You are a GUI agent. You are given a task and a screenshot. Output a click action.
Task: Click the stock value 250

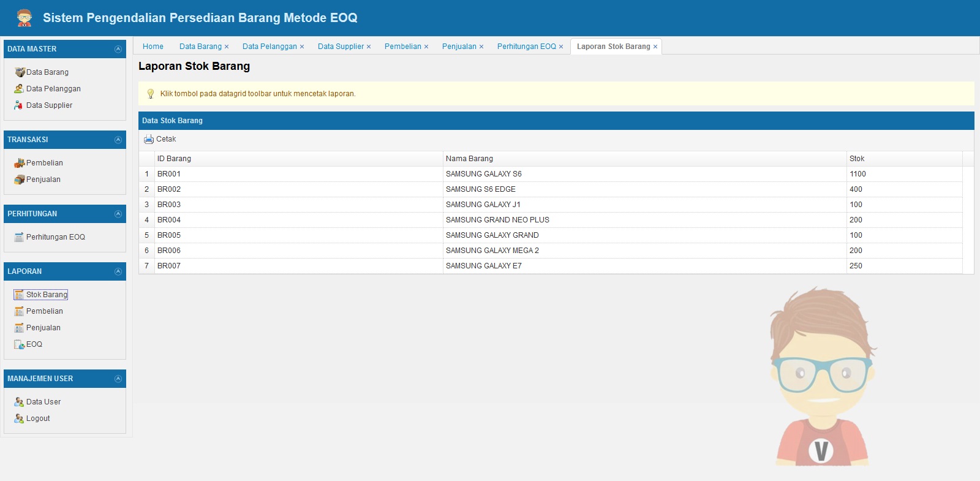click(856, 266)
